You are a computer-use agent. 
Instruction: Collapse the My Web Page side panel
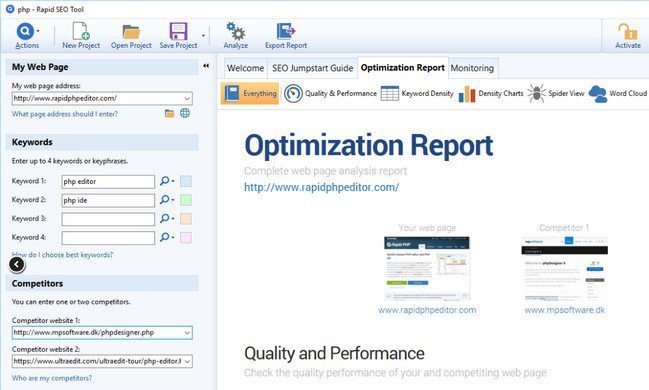pos(206,66)
